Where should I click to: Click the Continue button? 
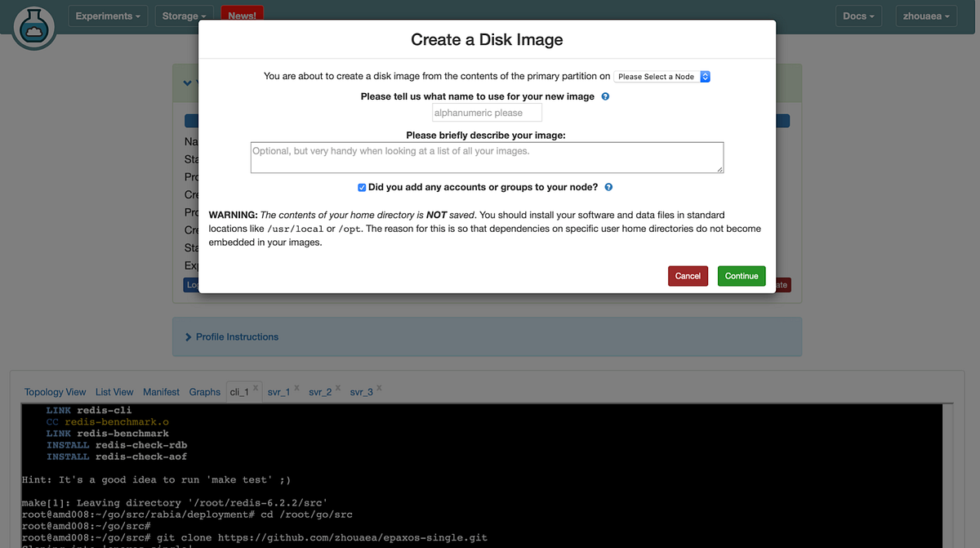coord(741,276)
